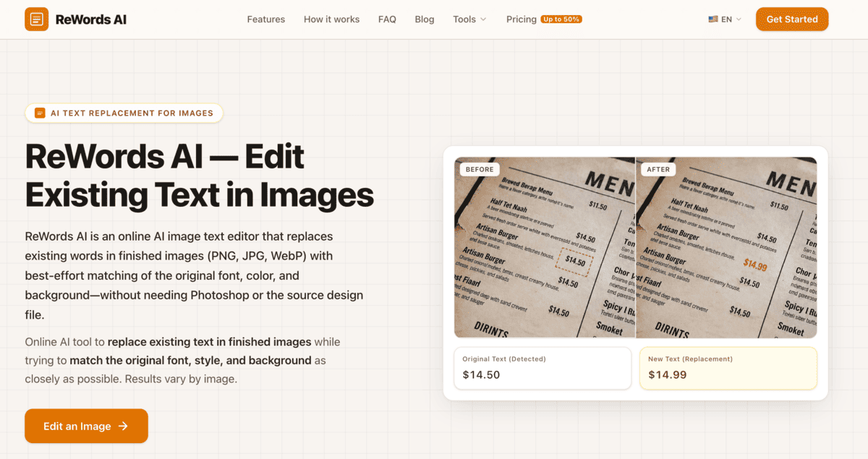Click the After menu photo thumbnail
The image size is (868, 459).
point(727,247)
